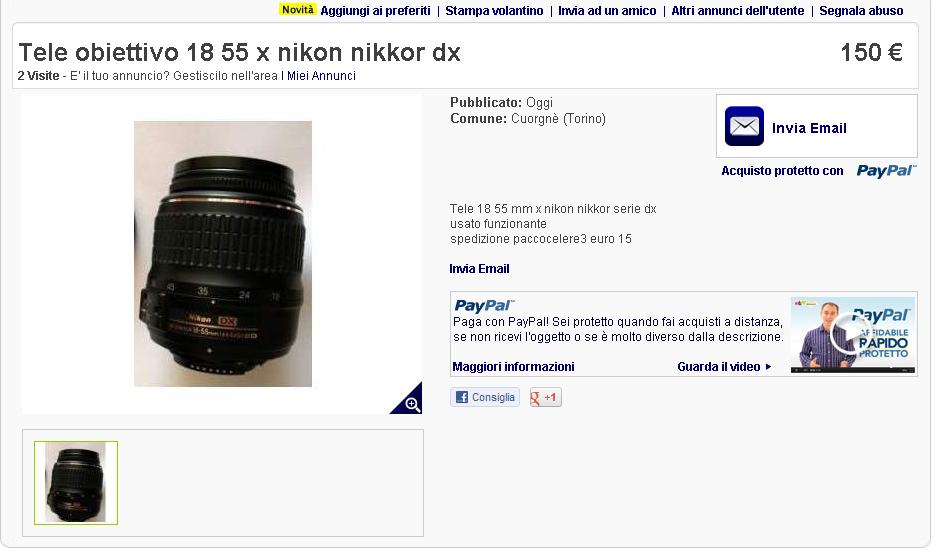Open Maggiori informazioni about PayPal

pos(513,367)
